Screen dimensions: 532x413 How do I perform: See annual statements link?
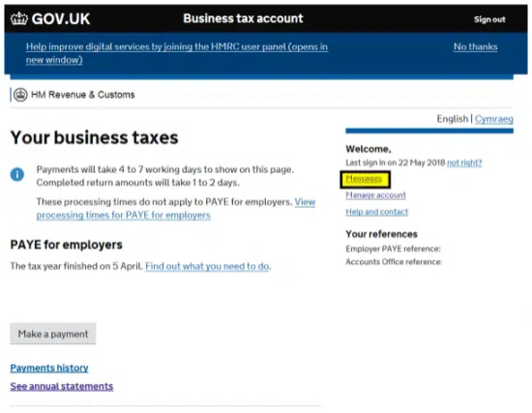[x=61, y=387]
